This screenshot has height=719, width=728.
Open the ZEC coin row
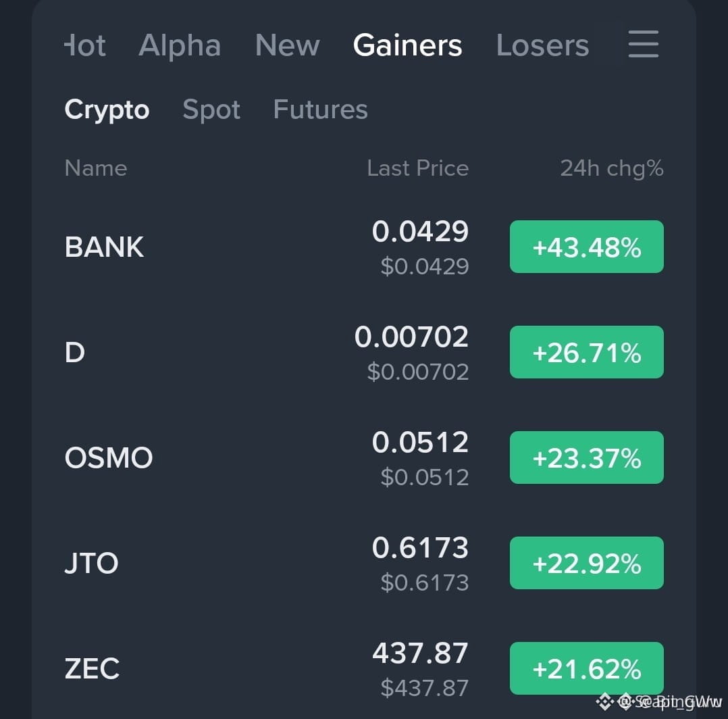pyautogui.click(x=364, y=668)
